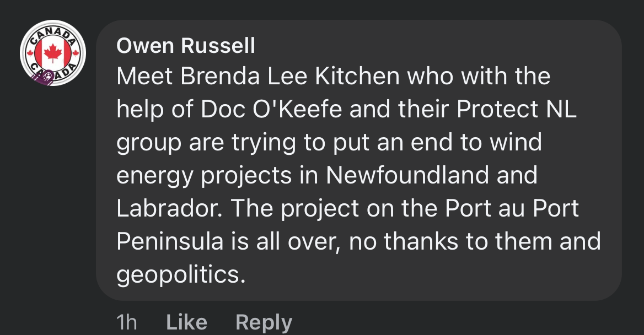Screen dimensions: 644x335
Task: Click the red maple leaf in the avatar
Action: coord(53,53)
